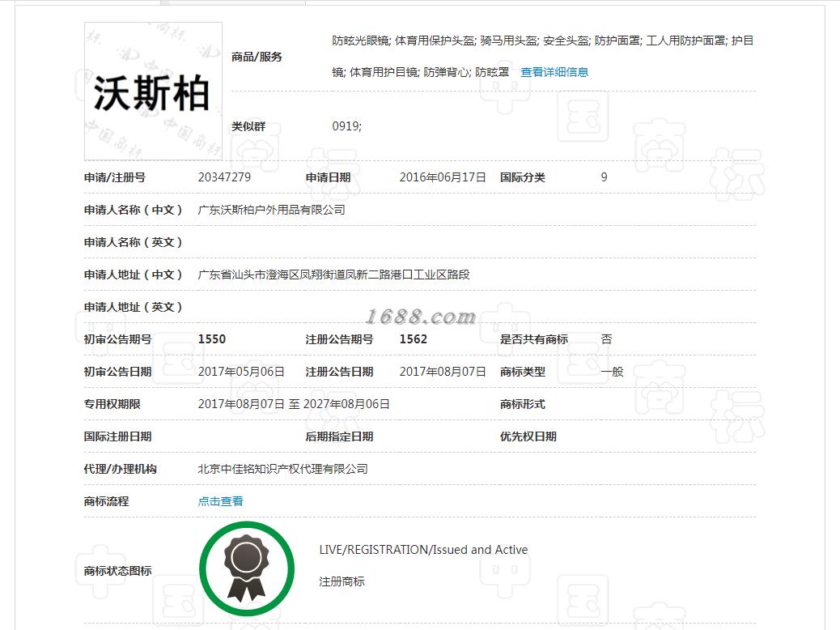Select the 初审公告期号 label
This screenshot has height=630, width=840.
pyautogui.click(x=117, y=339)
